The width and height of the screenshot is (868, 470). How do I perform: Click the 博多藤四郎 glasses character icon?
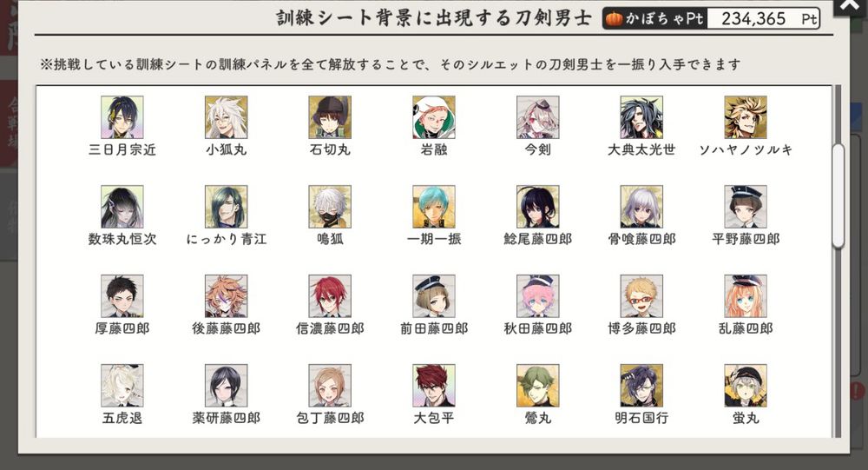[641, 296]
